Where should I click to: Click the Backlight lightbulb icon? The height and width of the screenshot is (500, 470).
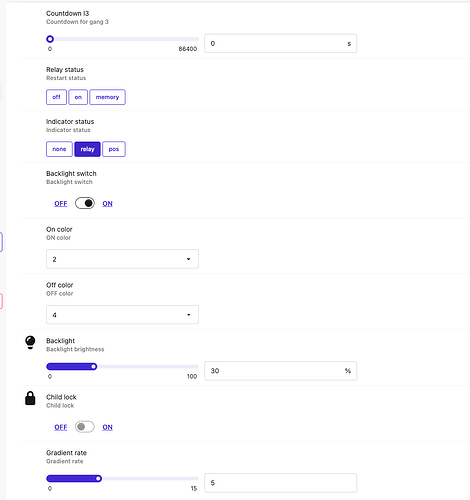(x=30, y=342)
